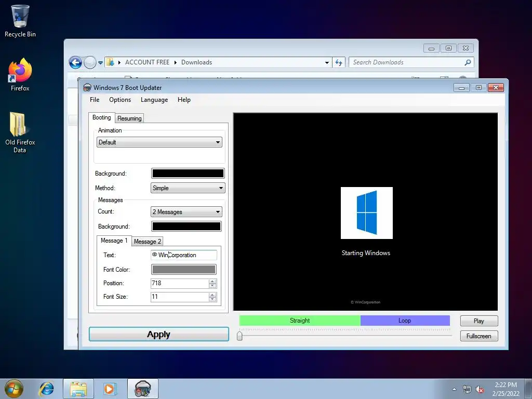This screenshot has width=532, height=399.
Task: Show hidden tray icons arrow
Action: click(454, 389)
